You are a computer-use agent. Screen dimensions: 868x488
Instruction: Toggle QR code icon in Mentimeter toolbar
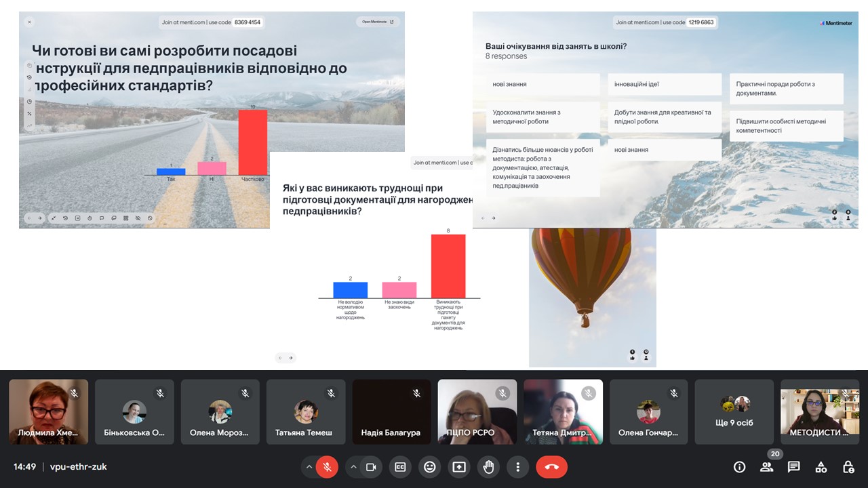pyautogui.click(x=125, y=218)
